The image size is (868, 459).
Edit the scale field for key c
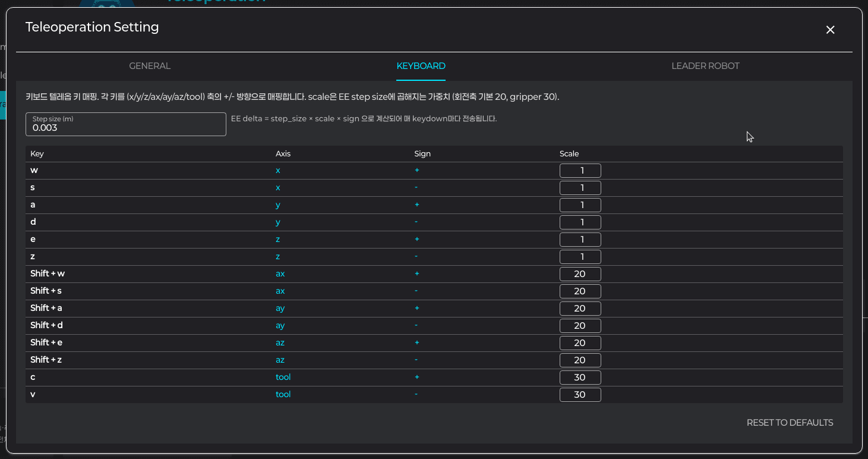(580, 378)
